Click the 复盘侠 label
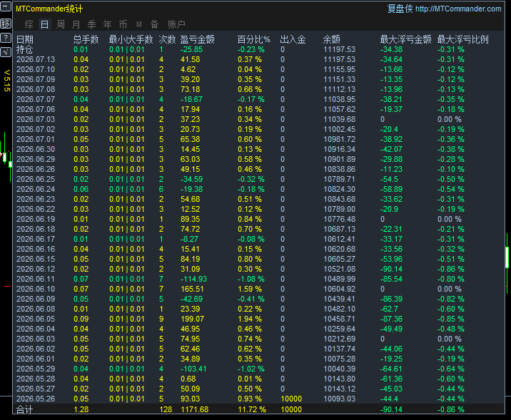The height and width of the screenshot is (420, 511). [400, 9]
